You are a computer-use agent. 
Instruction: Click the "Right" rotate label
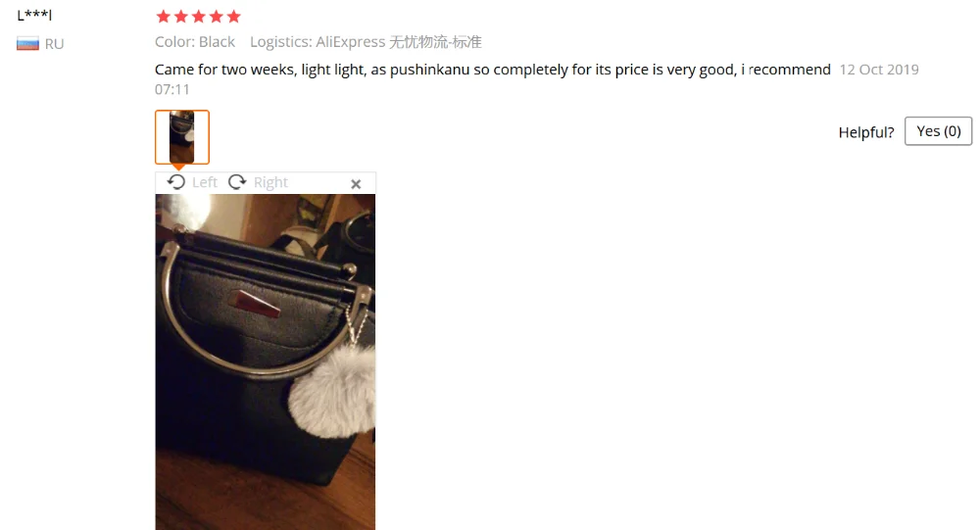[x=270, y=182]
